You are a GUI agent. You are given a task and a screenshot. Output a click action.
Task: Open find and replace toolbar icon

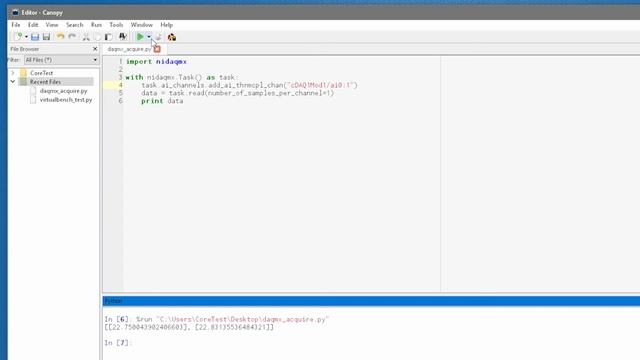pyautogui.click(x=122, y=37)
